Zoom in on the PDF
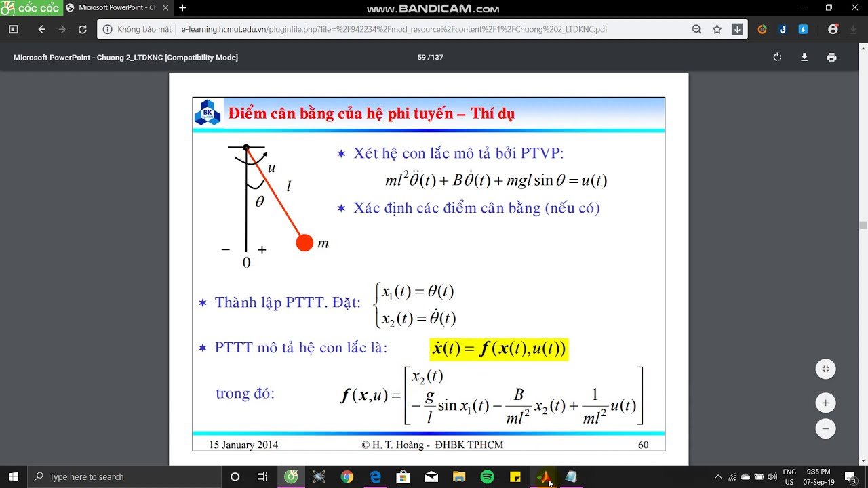 tap(825, 403)
